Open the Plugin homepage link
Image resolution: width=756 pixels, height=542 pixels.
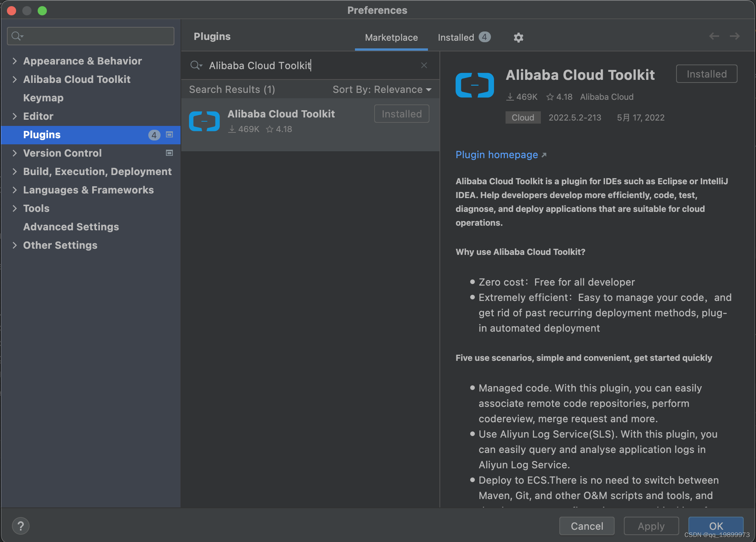coord(497,155)
